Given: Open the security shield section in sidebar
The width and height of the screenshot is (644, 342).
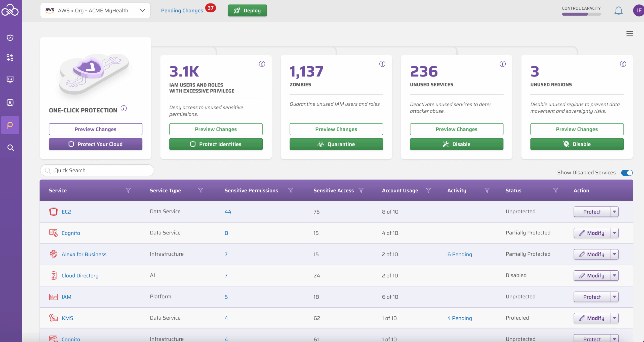Looking at the screenshot, I should (x=10, y=37).
